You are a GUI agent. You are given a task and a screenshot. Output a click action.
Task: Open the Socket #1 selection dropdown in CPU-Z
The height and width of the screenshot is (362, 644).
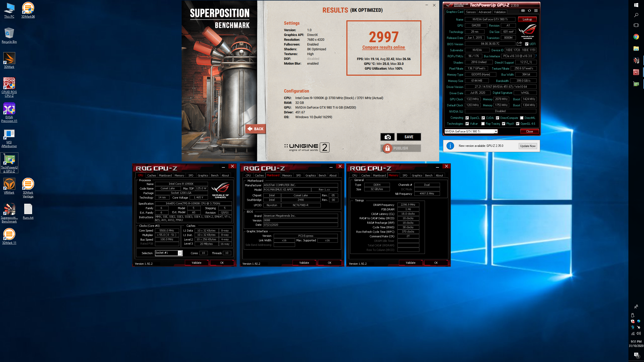(x=169, y=253)
